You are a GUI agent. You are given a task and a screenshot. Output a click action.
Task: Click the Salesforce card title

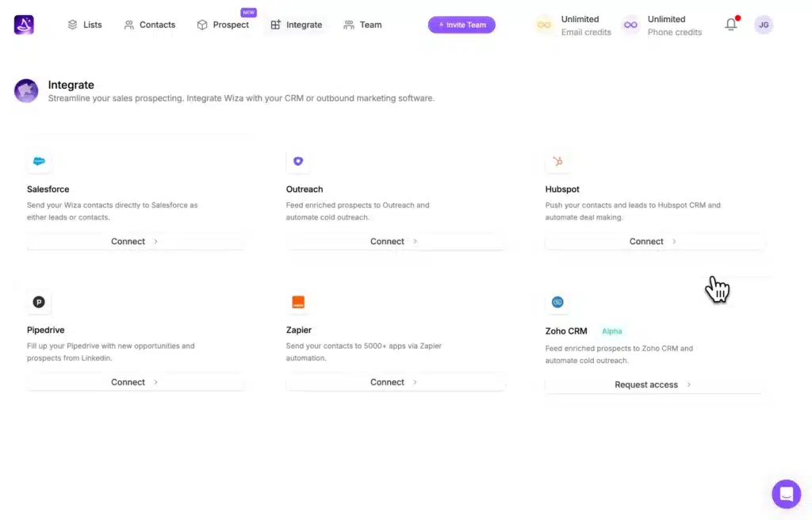point(48,189)
